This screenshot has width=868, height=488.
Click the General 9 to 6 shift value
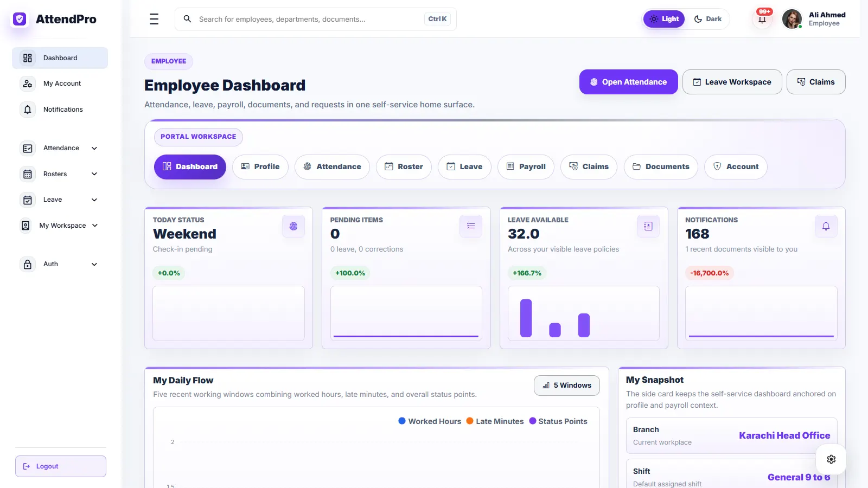799,477
